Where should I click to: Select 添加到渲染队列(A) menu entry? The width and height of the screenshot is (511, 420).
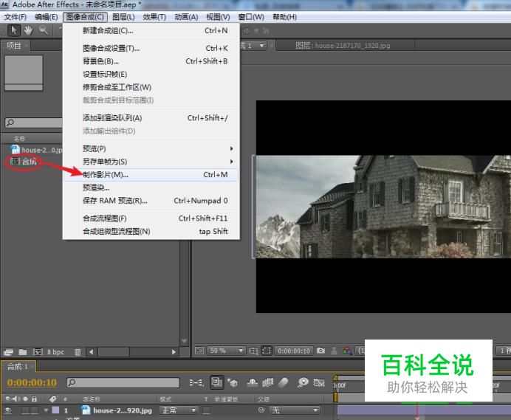pyautogui.click(x=112, y=118)
